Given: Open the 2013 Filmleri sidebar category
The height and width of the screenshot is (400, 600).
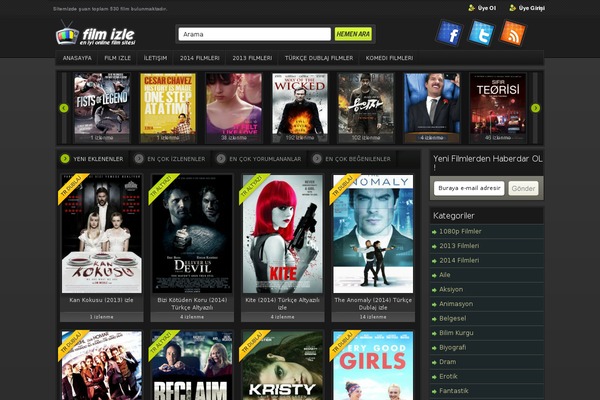Looking at the screenshot, I should coord(487,246).
